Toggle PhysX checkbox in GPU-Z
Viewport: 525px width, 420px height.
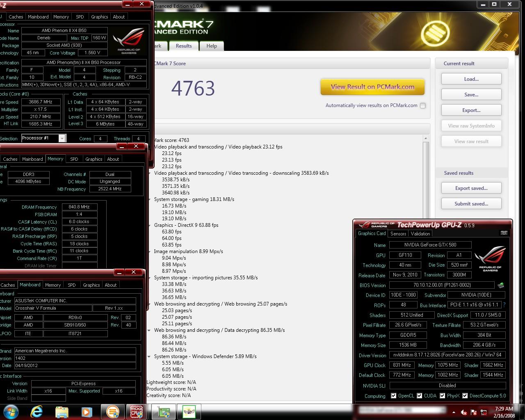click(443, 396)
